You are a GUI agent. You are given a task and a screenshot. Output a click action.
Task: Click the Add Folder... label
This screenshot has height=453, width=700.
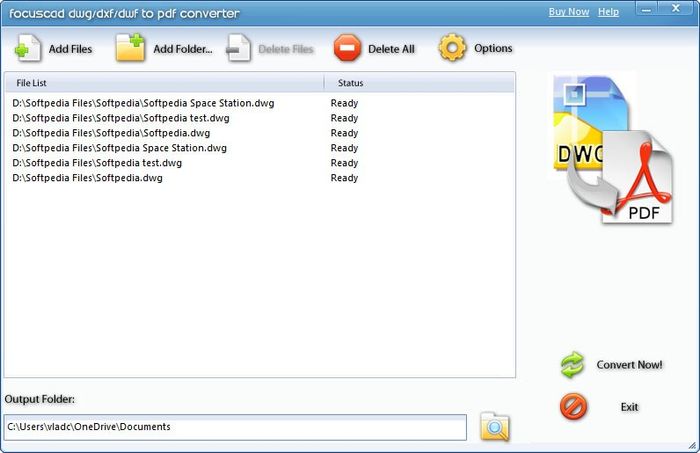tap(183, 49)
